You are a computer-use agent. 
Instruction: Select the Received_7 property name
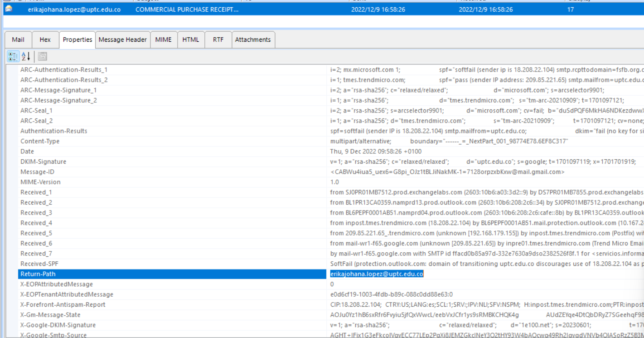36,254
